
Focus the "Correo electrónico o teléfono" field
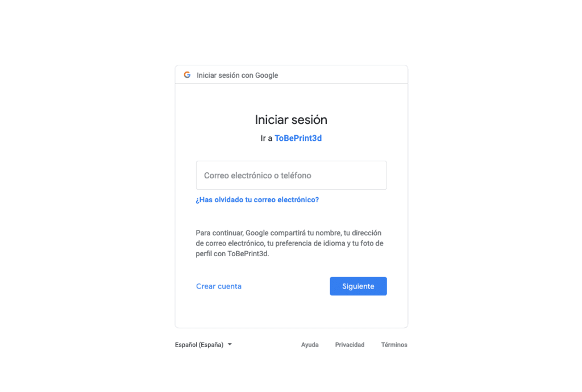292,176
